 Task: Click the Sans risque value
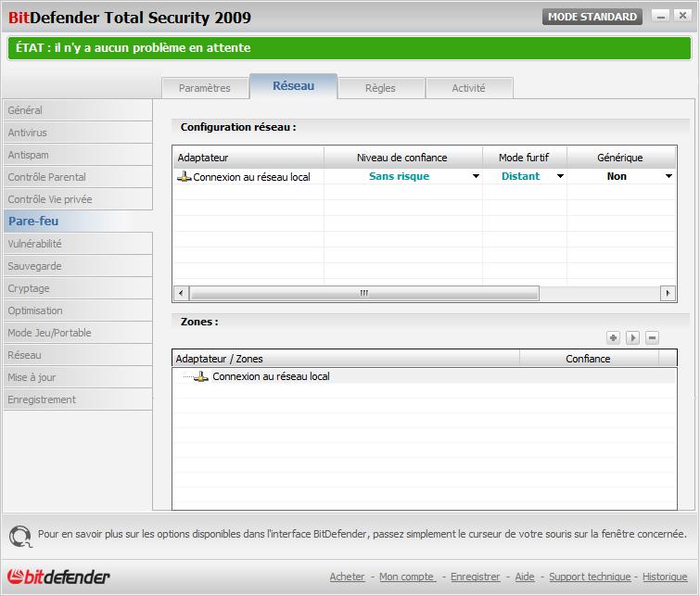(399, 176)
